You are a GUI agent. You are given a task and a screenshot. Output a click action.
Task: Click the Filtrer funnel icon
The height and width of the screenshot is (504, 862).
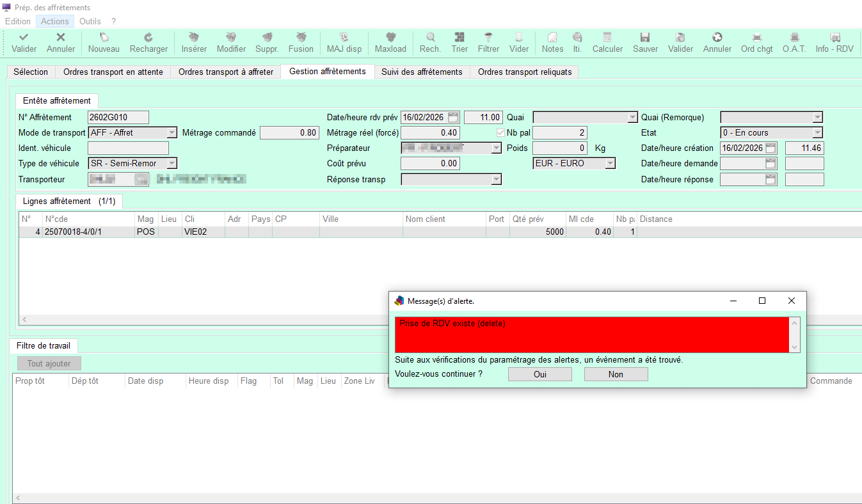[x=488, y=38]
